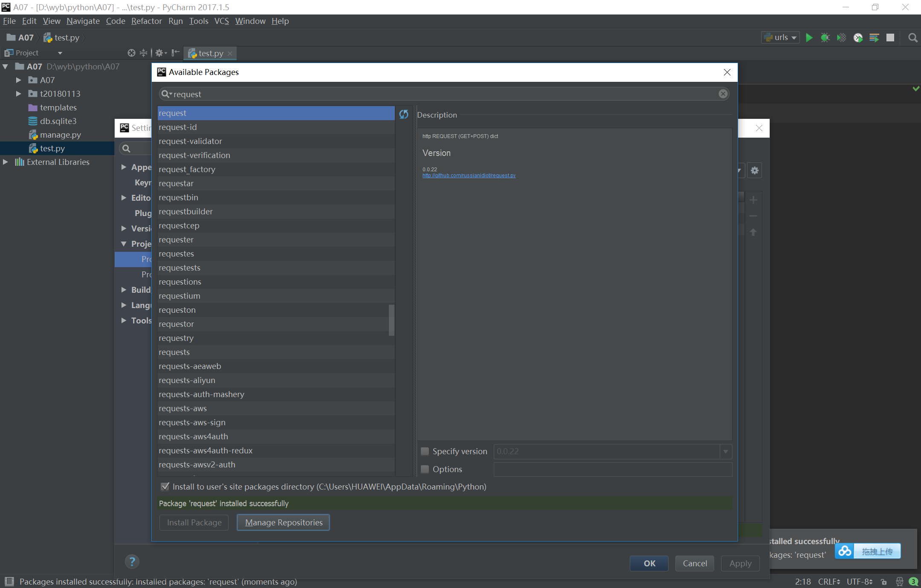Click the profiler icon beside coverage icon
This screenshot has width=921, height=588.
pyautogui.click(x=858, y=37)
